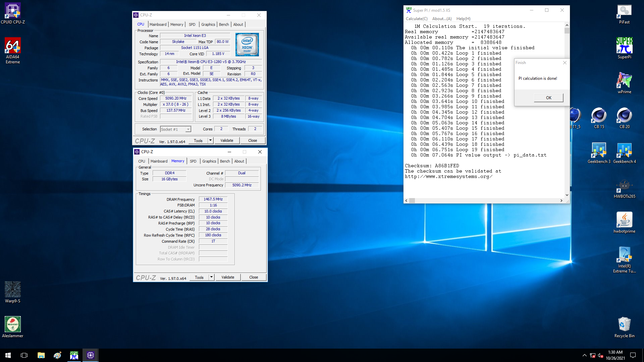Open About tab in top CPU-Z window
The width and height of the screenshot is (644, 362).
click(238, 24)
